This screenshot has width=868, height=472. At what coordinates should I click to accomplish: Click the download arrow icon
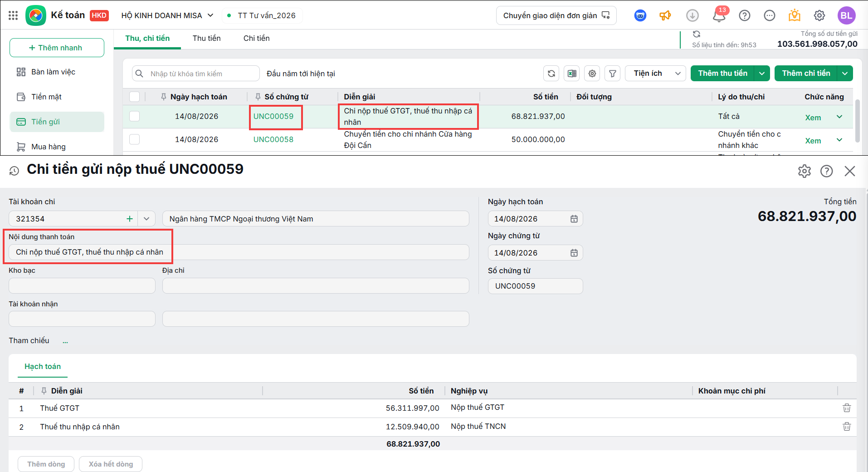coord(692,15)
